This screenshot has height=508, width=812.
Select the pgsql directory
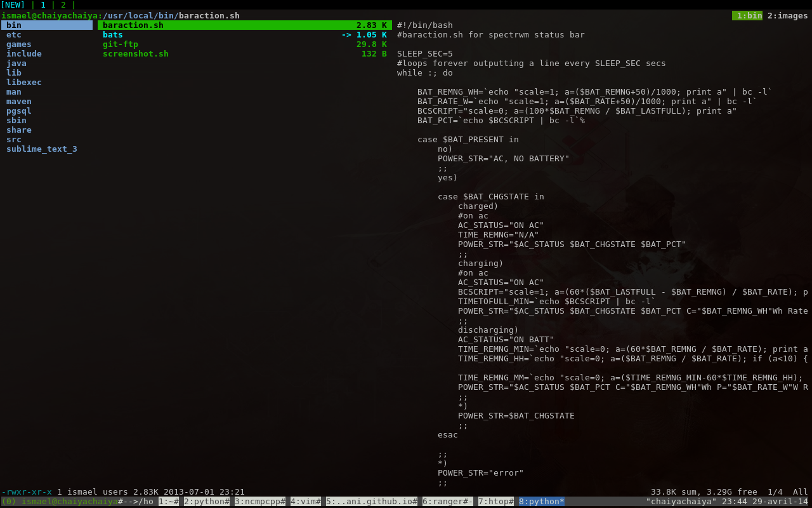(19, 111)
